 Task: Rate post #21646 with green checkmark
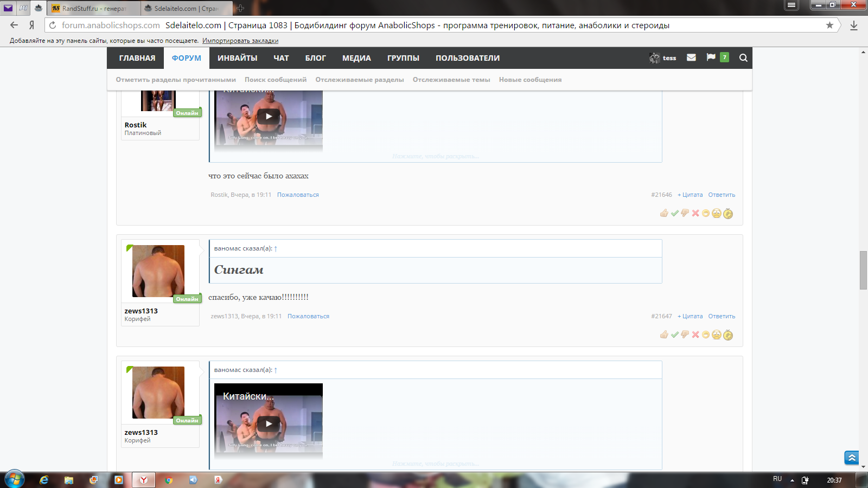(675, 213)
